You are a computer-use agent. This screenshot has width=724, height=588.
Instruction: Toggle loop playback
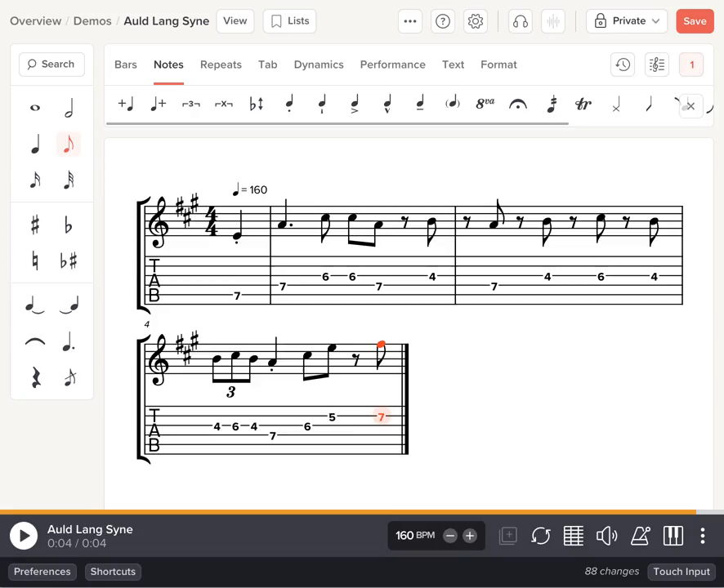541,535
